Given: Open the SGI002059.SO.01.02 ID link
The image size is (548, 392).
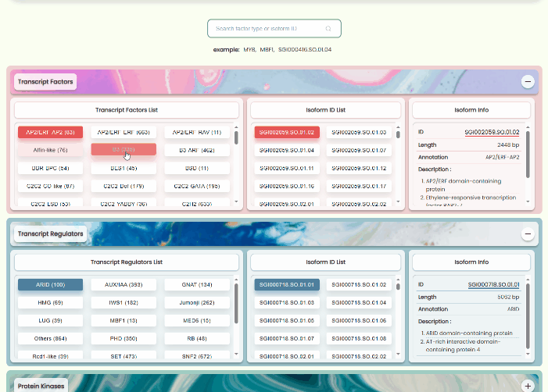Looking at the screenshot, I should (x=492, y=132).
